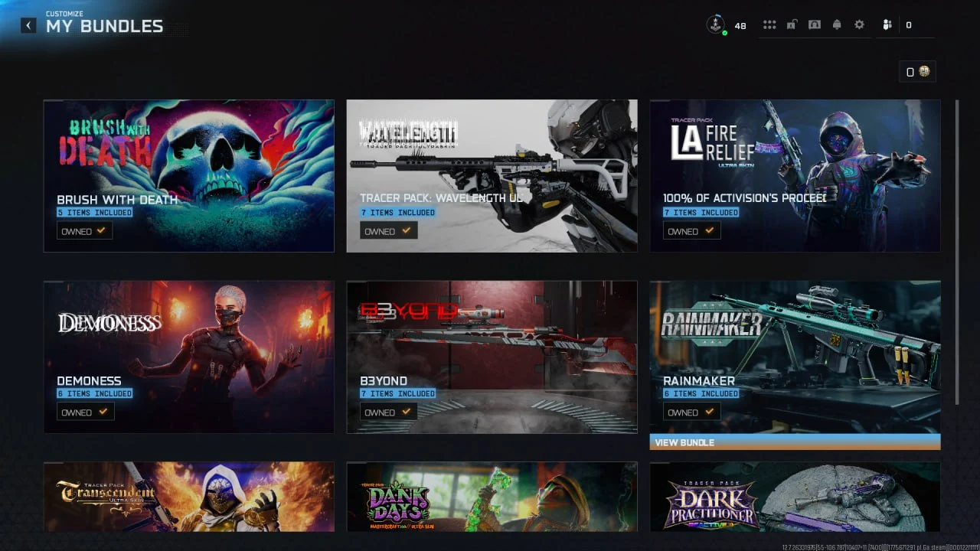Open the headset voice channel icon
980x551 pixels.
click(x=815, y=24)
